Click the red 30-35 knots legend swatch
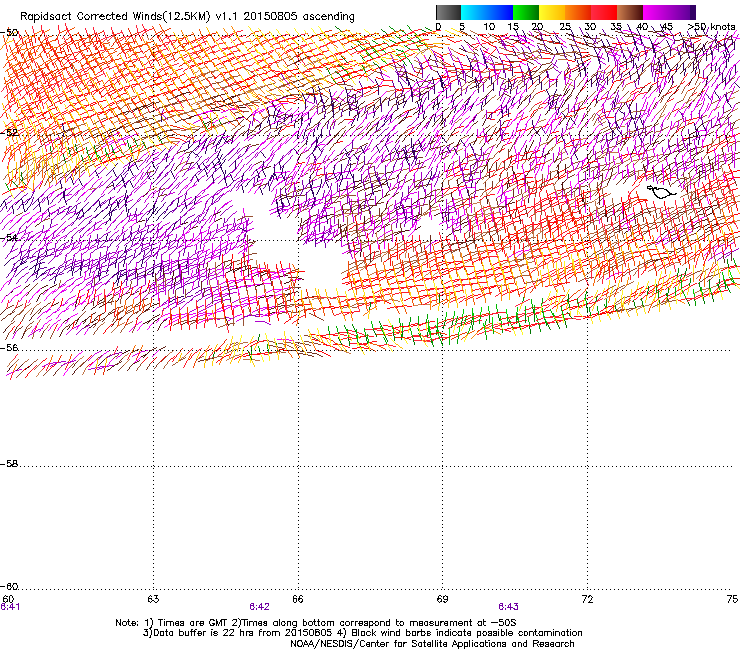Viewport: 740px width, 650px height. click(x=604, y=12)
